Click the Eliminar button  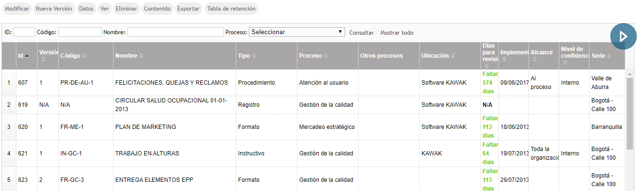pyautogui.click(x=127, y=9)
